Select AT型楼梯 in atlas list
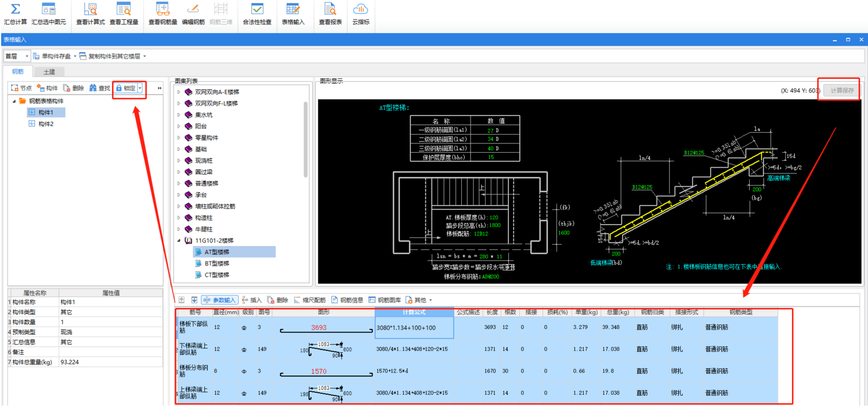 [x=234, y=252]
